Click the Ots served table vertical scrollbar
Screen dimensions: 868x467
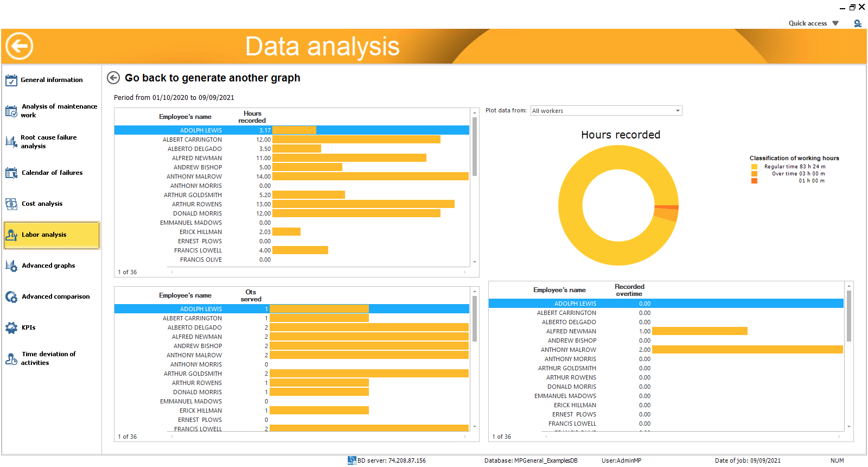[475, 318]
